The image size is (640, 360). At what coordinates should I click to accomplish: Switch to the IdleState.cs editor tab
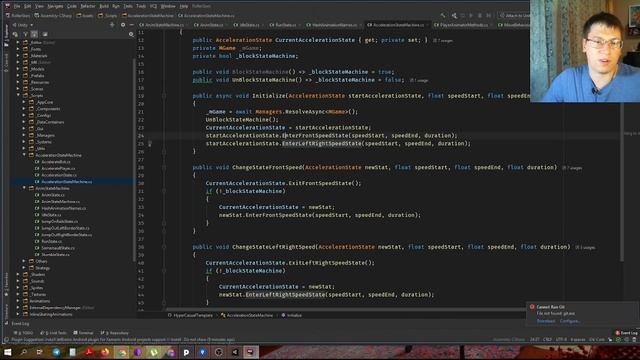click(x=249, y=25)
